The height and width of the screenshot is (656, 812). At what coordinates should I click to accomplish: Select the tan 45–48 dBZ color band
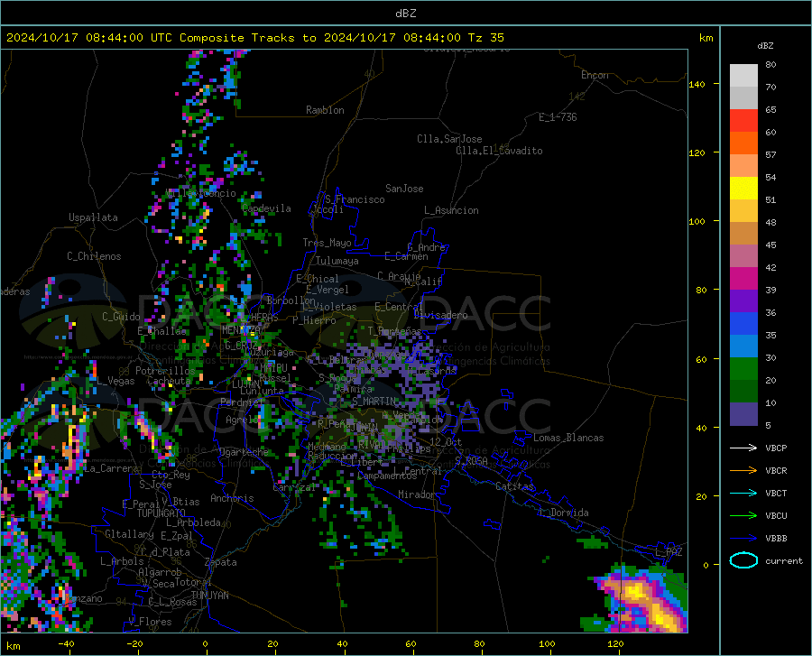point(743,234)
